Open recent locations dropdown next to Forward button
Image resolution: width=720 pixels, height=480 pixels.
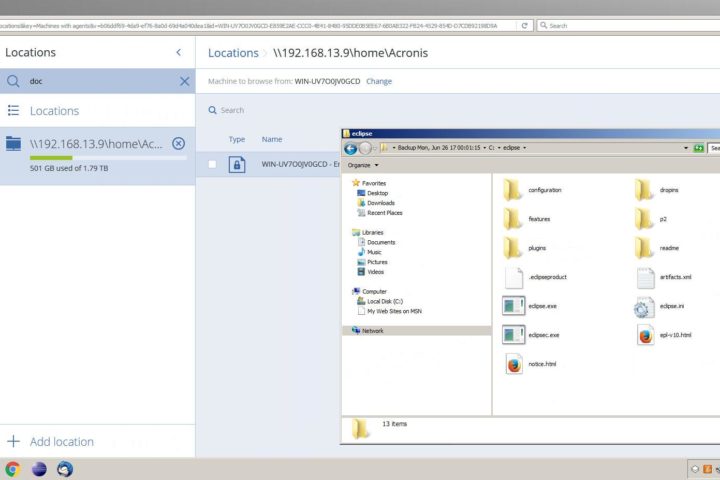click(375, 148)
